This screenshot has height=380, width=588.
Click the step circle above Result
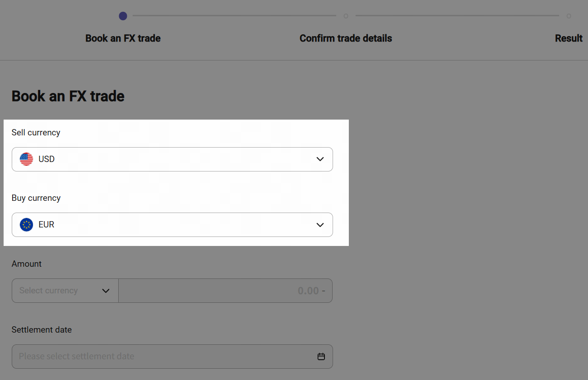pos(569,16)
